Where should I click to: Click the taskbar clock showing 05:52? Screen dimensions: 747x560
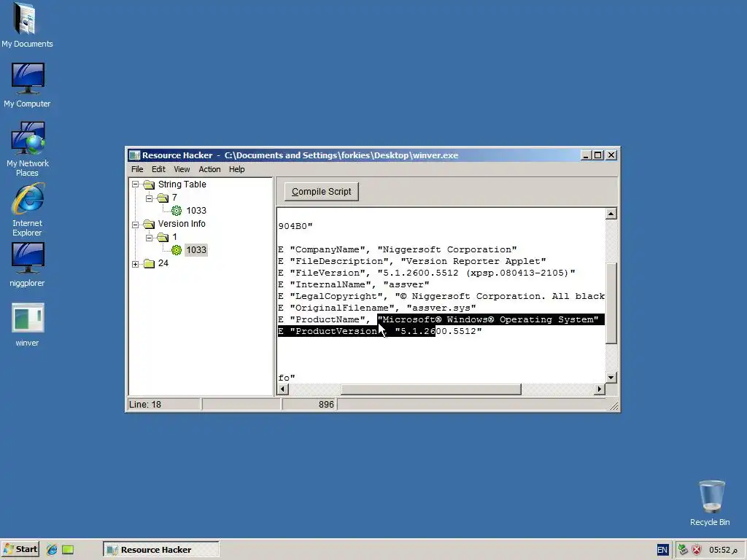tap(723, 550)
